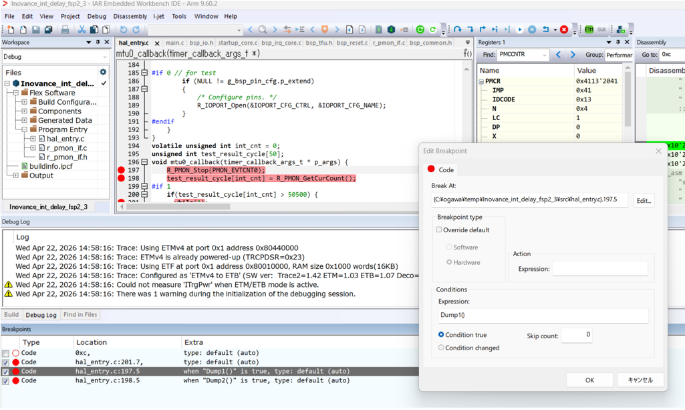Click the Action Expression input field
Viewport: 685px width, 410px height.
[x=600, y=269]
